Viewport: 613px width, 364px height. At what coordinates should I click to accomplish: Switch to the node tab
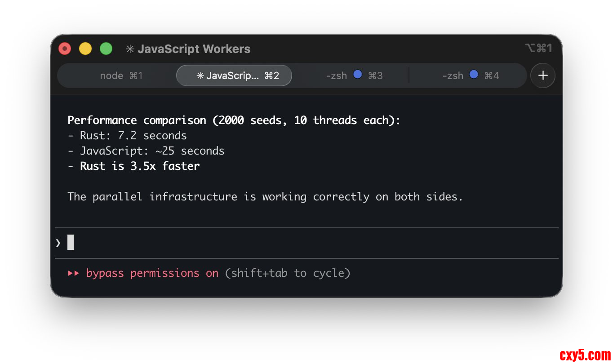pyautogui.click(x=121, y=75)
